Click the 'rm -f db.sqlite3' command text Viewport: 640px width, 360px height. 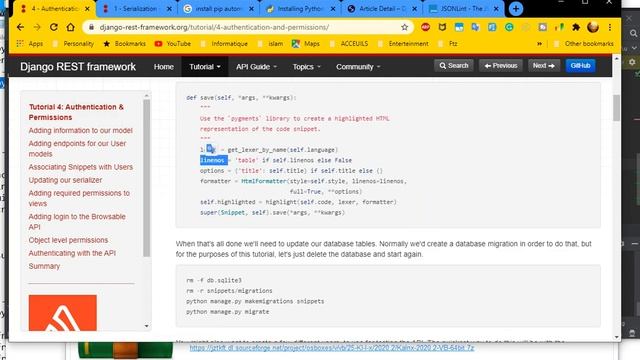pyautogui.click(x=214, y=280)
